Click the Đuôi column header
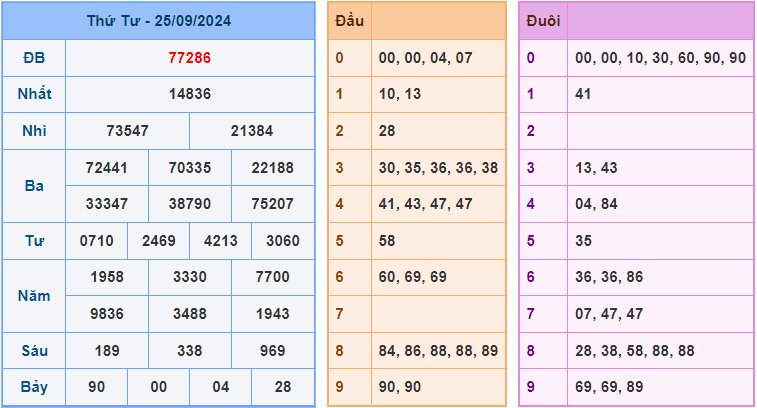This screenshot has height=408, width=757. pyautogui.click(x=542, y=20)
